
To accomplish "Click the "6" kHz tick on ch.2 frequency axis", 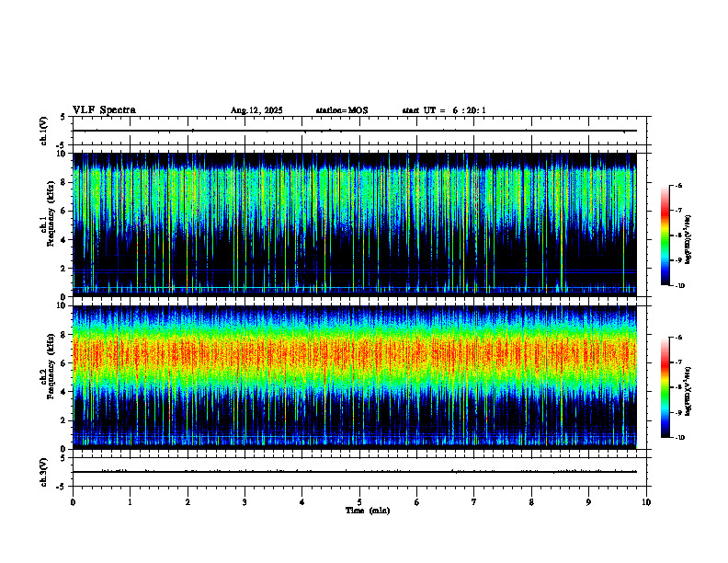I will click(65, 363).
